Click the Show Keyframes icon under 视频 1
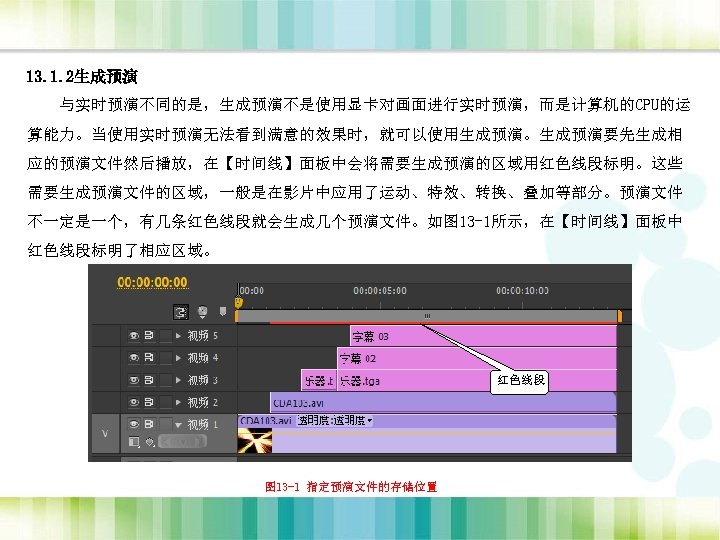 coord(150,442)
